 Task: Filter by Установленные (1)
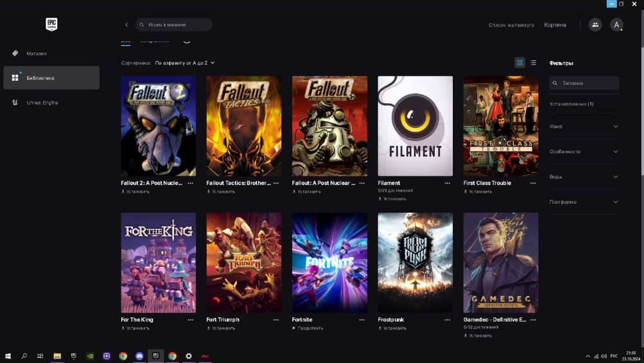click(x=571, y=104)
